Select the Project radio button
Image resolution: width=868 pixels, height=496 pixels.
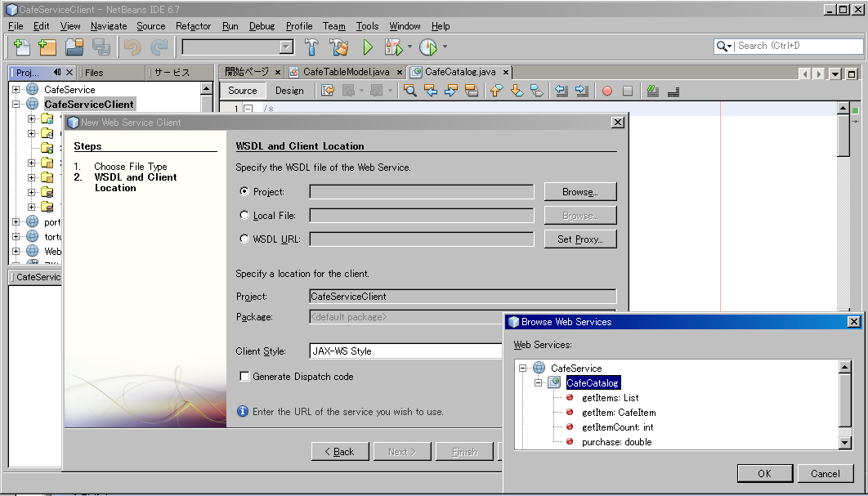point(244,191)
